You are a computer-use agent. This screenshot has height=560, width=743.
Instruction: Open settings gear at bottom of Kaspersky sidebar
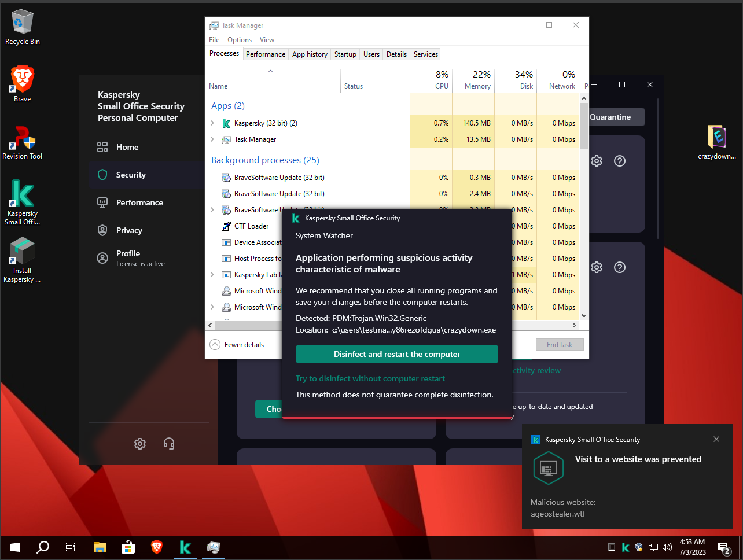140,444
